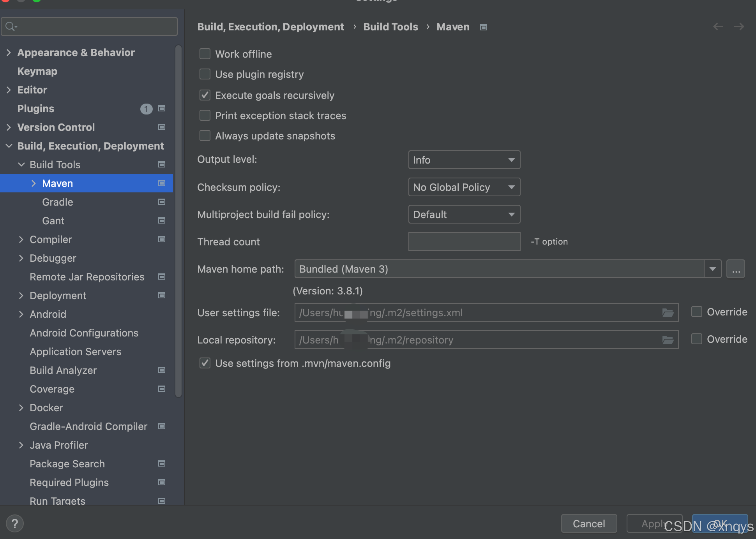Click the browse ellipsis button for Maven home
Viewport: 756px width, 539px height.
[735, 269]
